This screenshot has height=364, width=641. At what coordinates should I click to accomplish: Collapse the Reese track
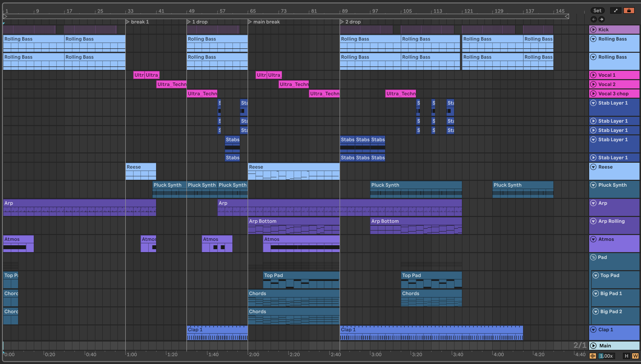(x=593, y=167)
